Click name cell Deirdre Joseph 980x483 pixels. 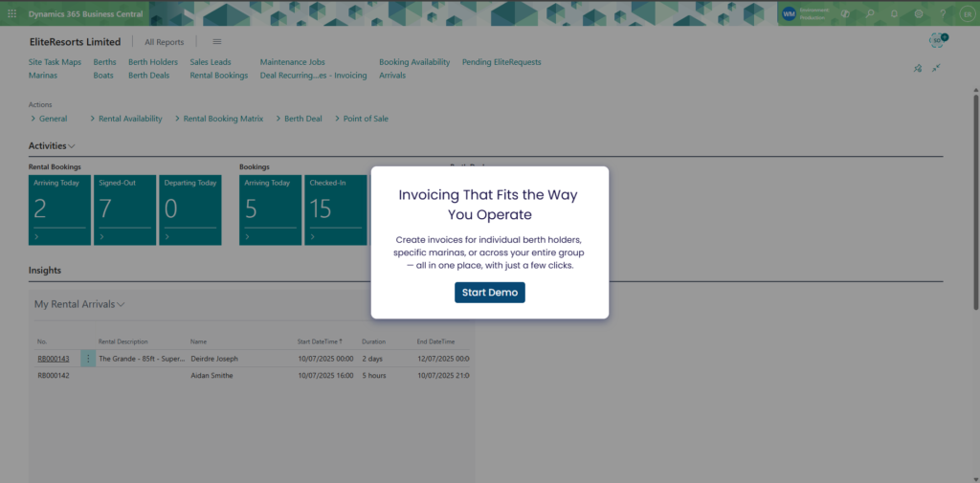coord(214,359)
